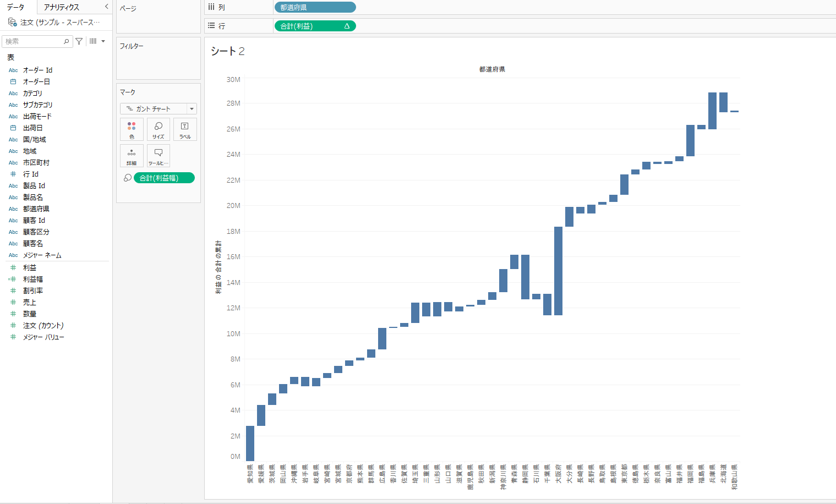The height and width of the screenshot is (504, 836).
Task: Click the 利益の合計の累計 axis title
Action: point(218,267)
